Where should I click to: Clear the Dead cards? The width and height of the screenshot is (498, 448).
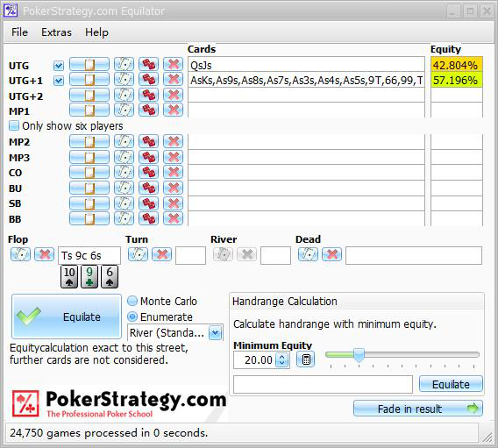(332, 254)
